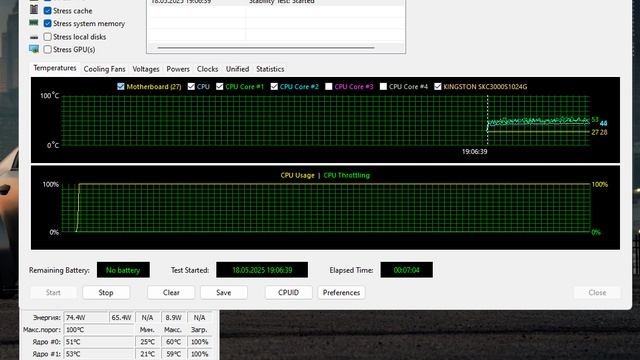Open the Cooling Fans tab
The height and width of the screenshot is (360, 640).
(104, 69)
